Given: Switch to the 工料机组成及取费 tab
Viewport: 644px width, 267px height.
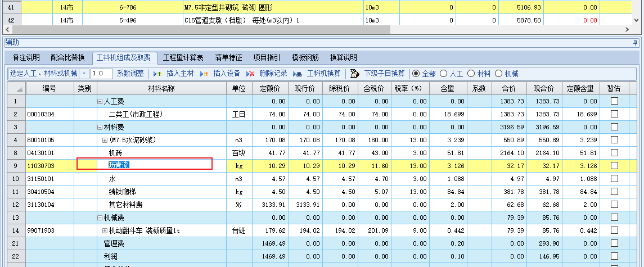Looking at the screenshot, I should (124, 57).
